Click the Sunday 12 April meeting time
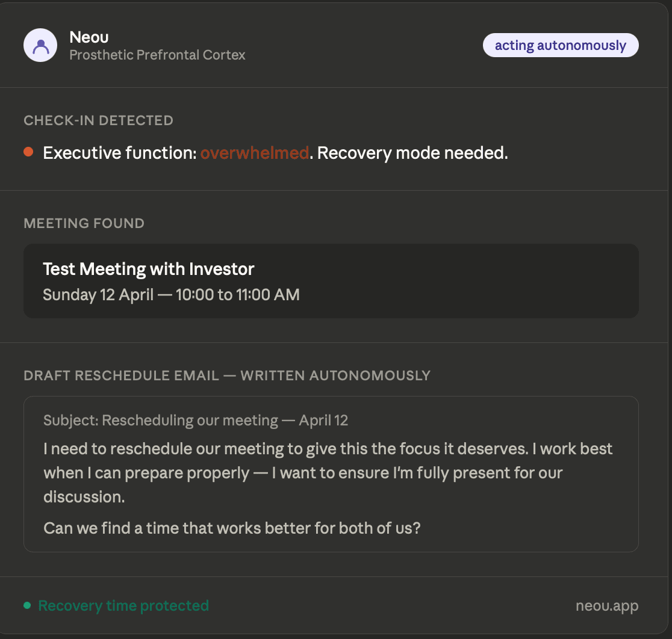672x639 pixels. coord(172,295)
